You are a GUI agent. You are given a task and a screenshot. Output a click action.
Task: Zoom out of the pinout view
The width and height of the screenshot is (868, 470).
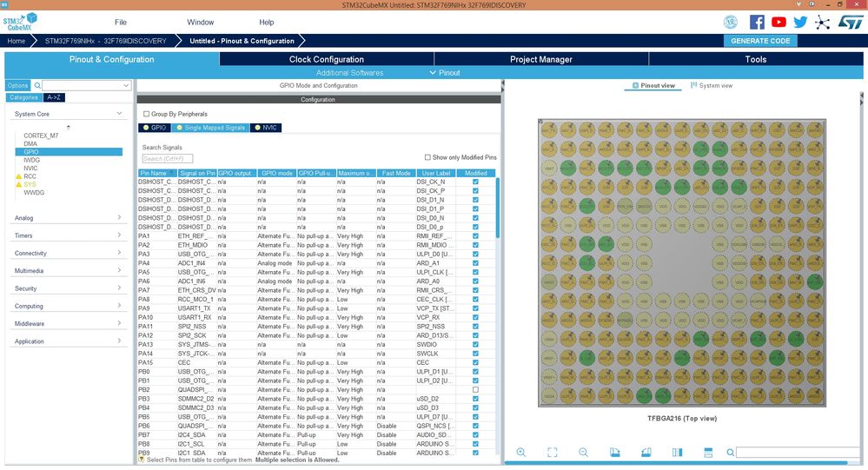(x=584, y=453)
